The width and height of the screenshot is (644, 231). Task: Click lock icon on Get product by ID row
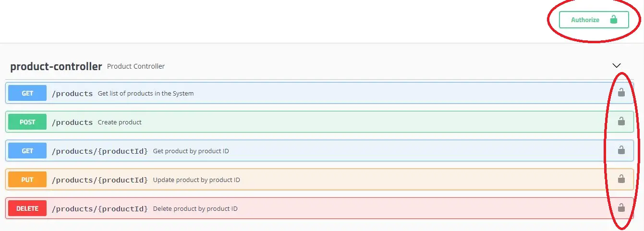[621, 150]
